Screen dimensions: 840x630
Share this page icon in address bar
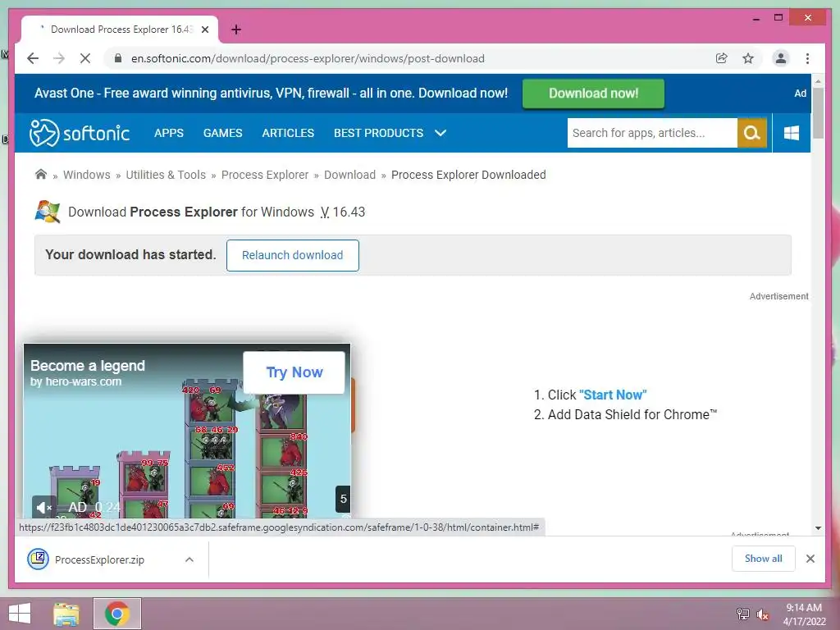pyautogui.click(x=722, y=58)
